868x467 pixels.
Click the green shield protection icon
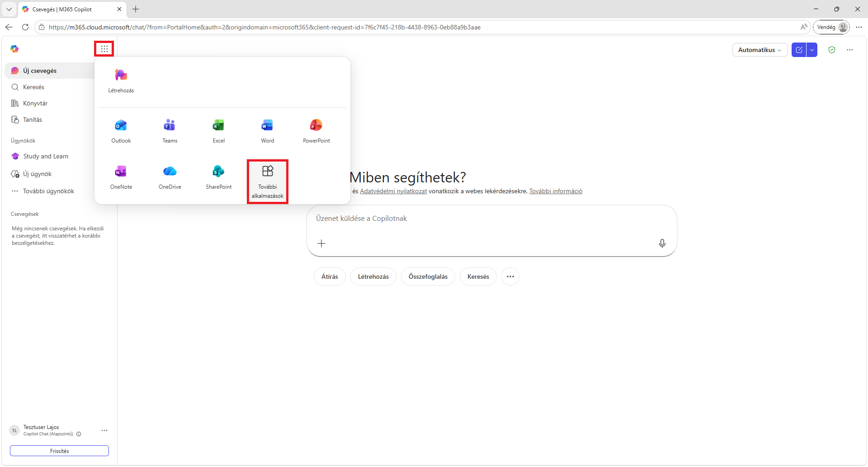(x=832, y=50)
